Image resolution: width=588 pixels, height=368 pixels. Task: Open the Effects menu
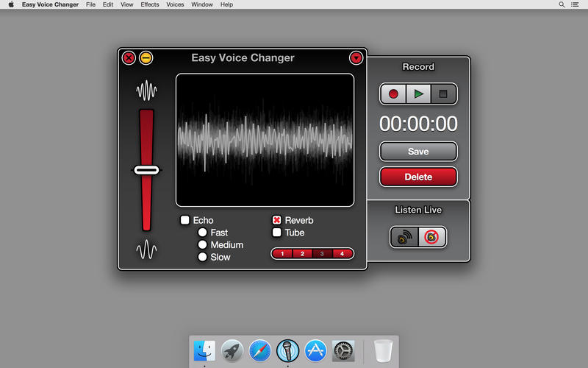click(x=150, y=4)
